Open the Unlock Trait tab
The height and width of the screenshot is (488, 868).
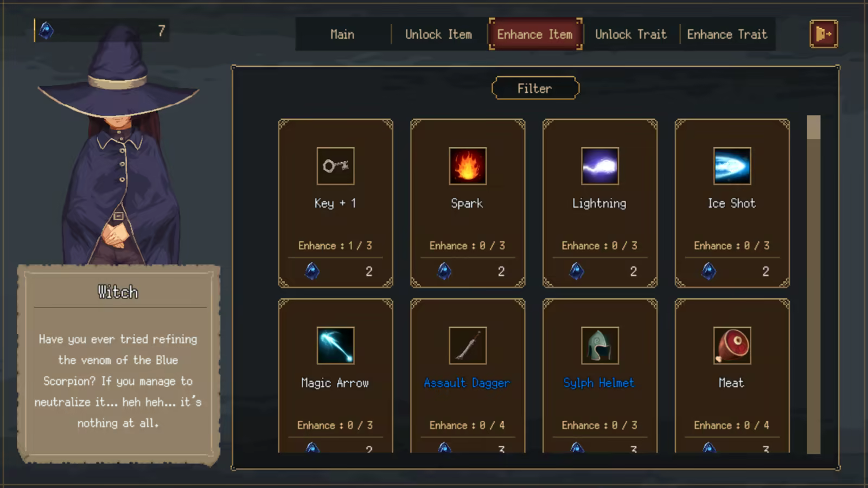[631, 34]
